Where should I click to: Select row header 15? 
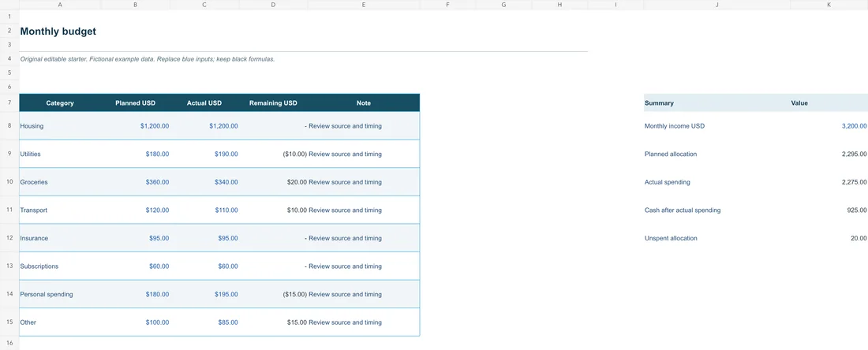9,322
